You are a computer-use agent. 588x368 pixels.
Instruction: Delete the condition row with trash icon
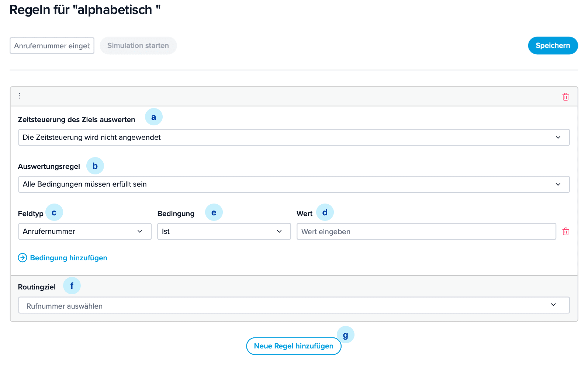click(x=565, y=232)
